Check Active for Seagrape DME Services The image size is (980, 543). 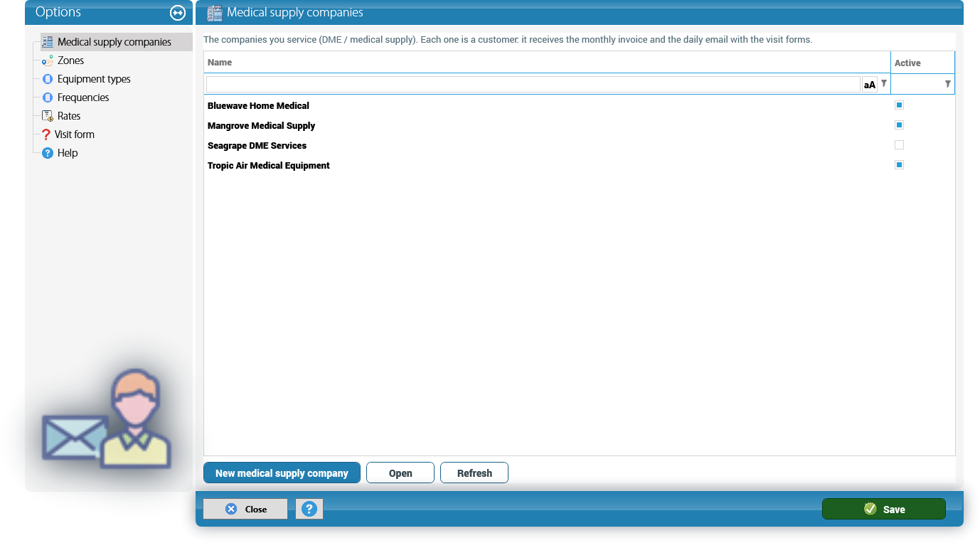(x=899, y=145)
